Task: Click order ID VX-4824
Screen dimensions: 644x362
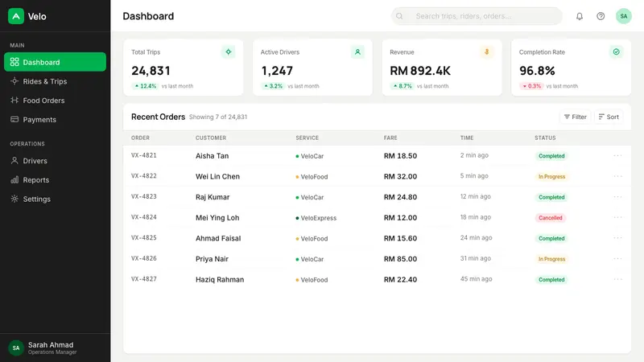Action: click(144, 217)
